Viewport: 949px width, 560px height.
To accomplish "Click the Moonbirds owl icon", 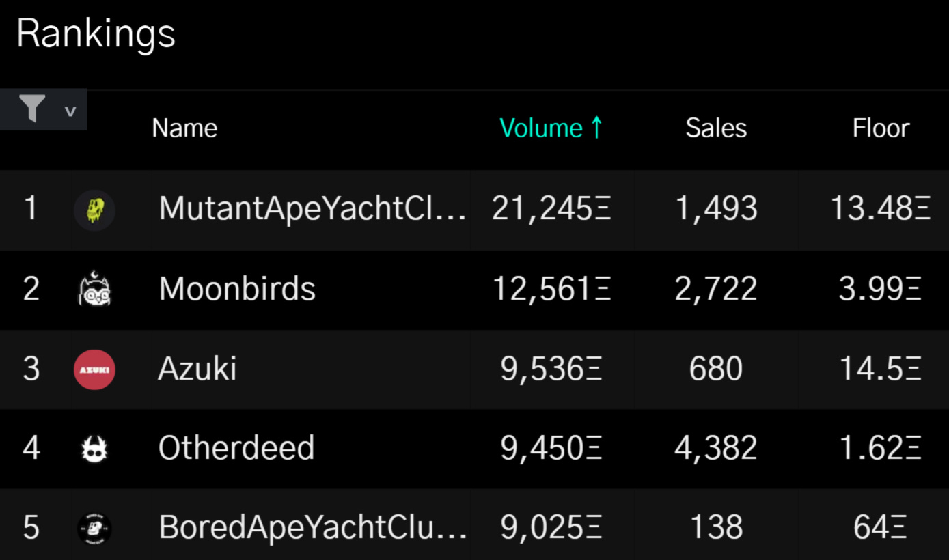I will pos(94,290).
